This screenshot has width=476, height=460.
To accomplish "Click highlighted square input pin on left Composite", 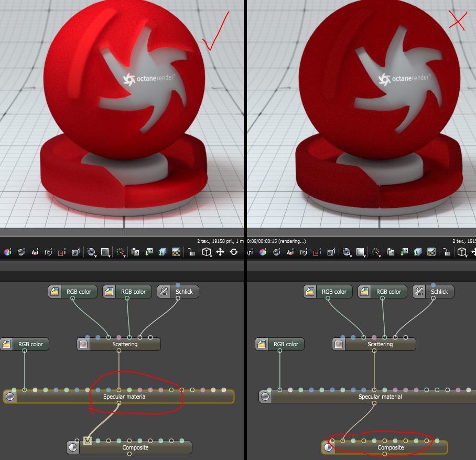I will [x=88, y=441].
